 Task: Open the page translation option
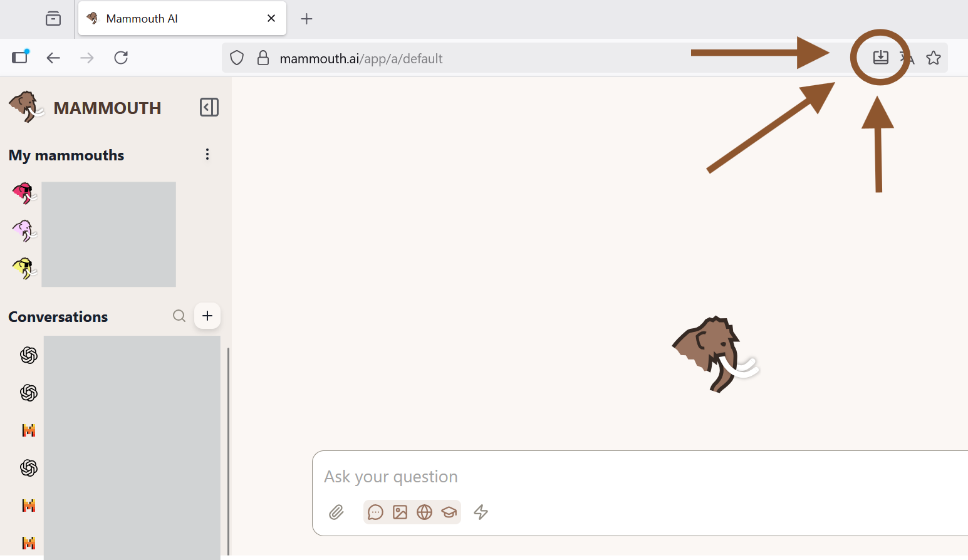906,57
